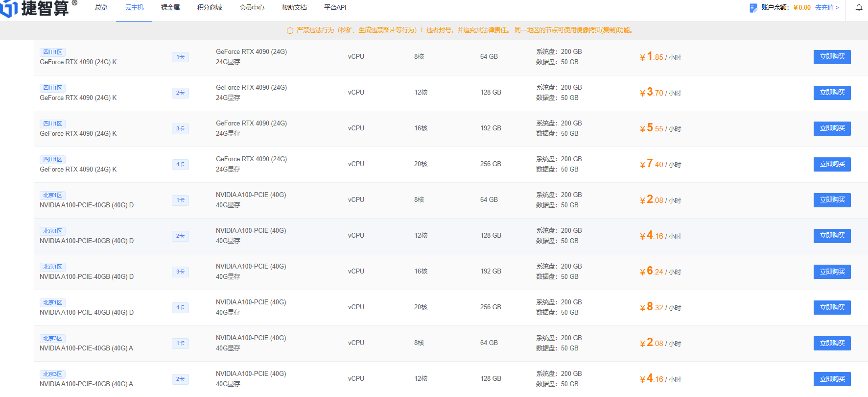Click the 4卡 tag in the 北京1区 row
The height and width of the screenshot is (397, 868).
tap(180, 307)
